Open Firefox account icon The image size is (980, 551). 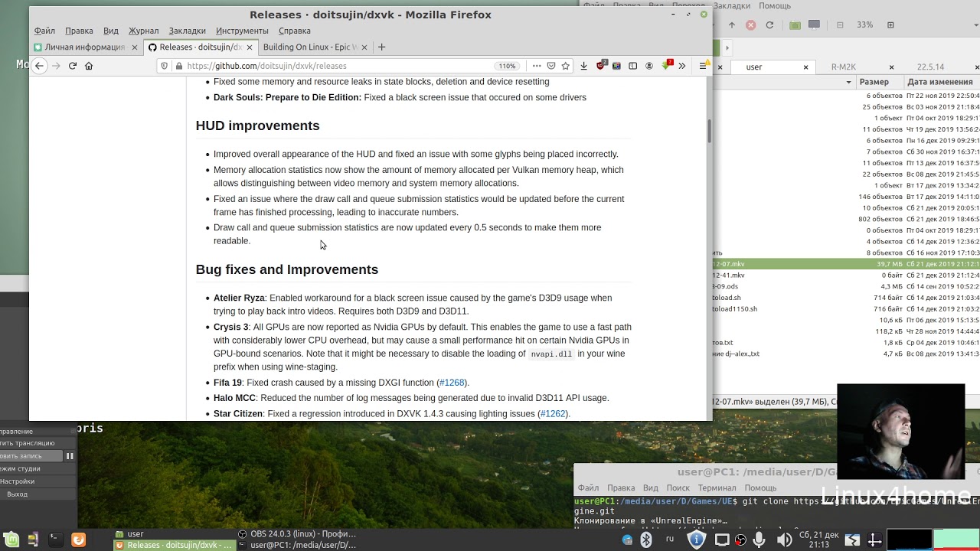coord(649,66)
